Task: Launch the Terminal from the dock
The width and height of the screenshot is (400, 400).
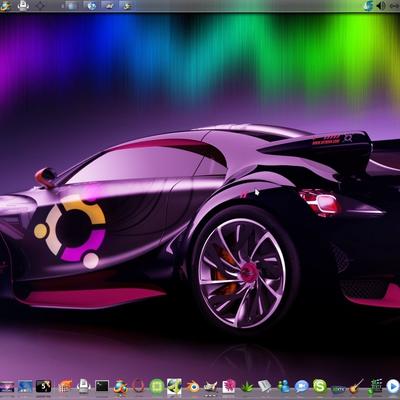Action: (102, 386)
